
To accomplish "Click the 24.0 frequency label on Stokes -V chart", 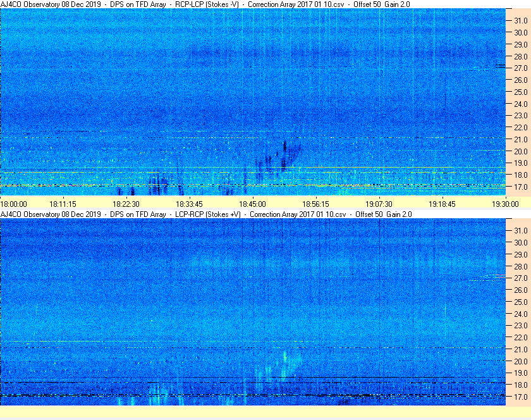I will pyautogui.click(x=521, y=104).
